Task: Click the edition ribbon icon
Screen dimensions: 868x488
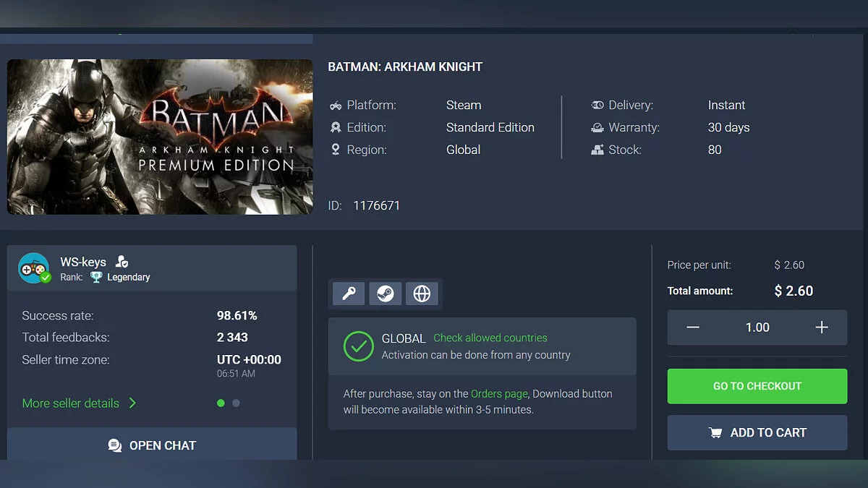Action: (x=336, y=127)
